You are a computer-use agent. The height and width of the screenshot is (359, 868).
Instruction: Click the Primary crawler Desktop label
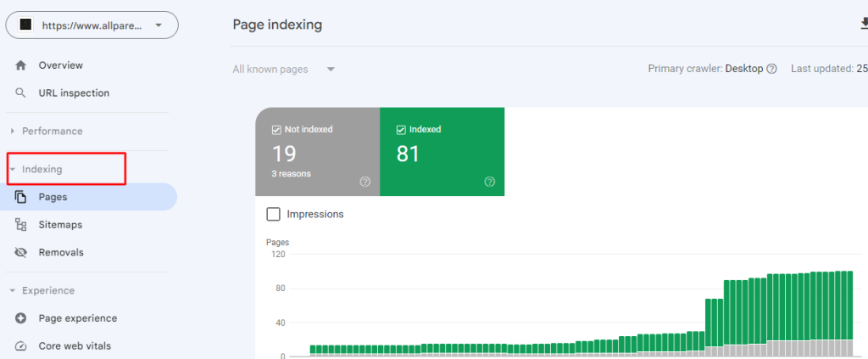(706, 70)
